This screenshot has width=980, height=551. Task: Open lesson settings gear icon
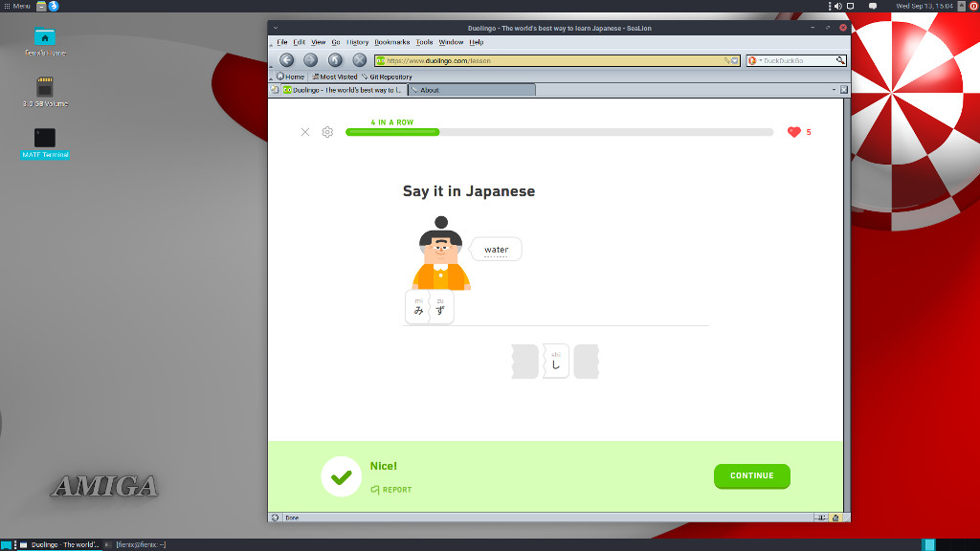tap(327, 132)
